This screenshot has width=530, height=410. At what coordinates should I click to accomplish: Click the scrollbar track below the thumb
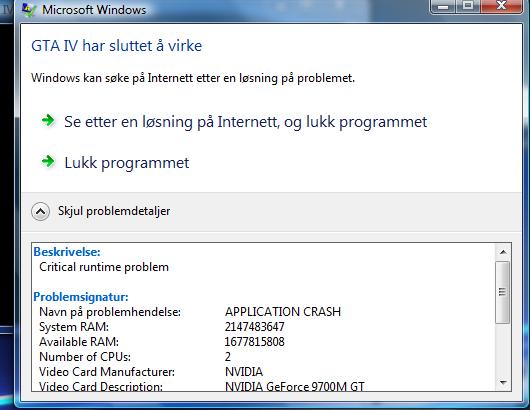coord(503,350)
